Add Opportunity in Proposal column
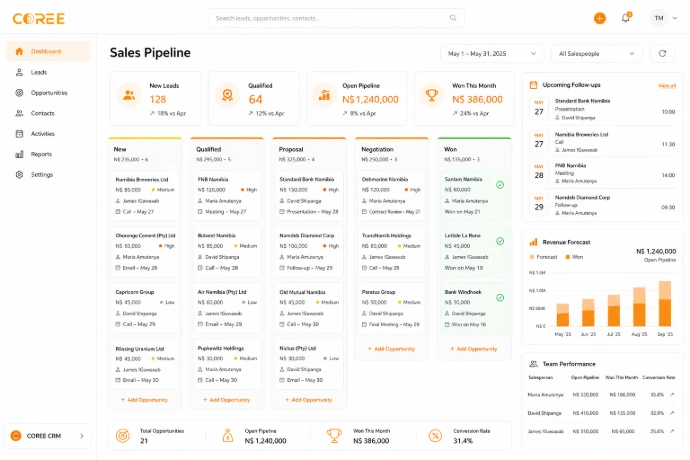690x460 pixels. click(x=309, y=400)
